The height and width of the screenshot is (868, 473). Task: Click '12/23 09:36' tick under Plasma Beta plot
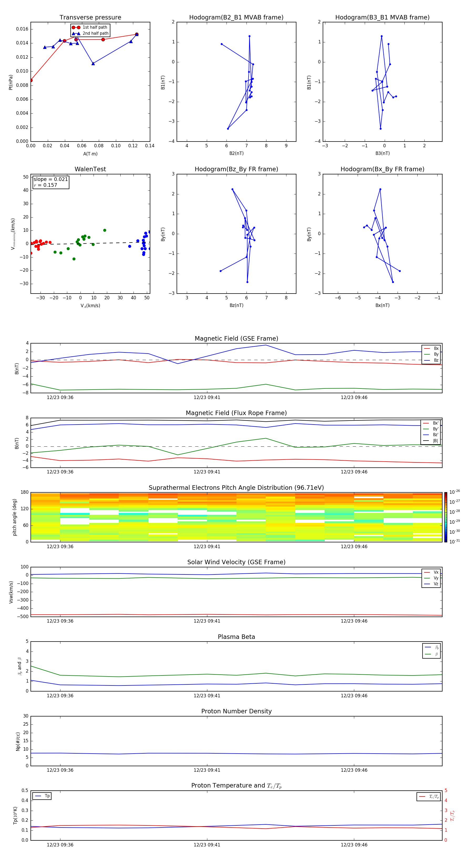point(60,695)
